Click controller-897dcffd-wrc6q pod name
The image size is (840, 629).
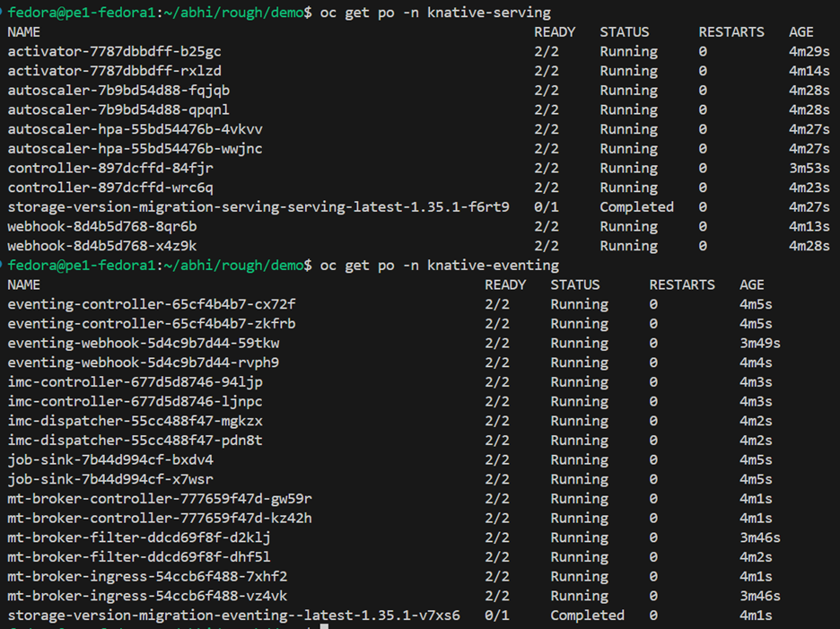tap(110, 188)
